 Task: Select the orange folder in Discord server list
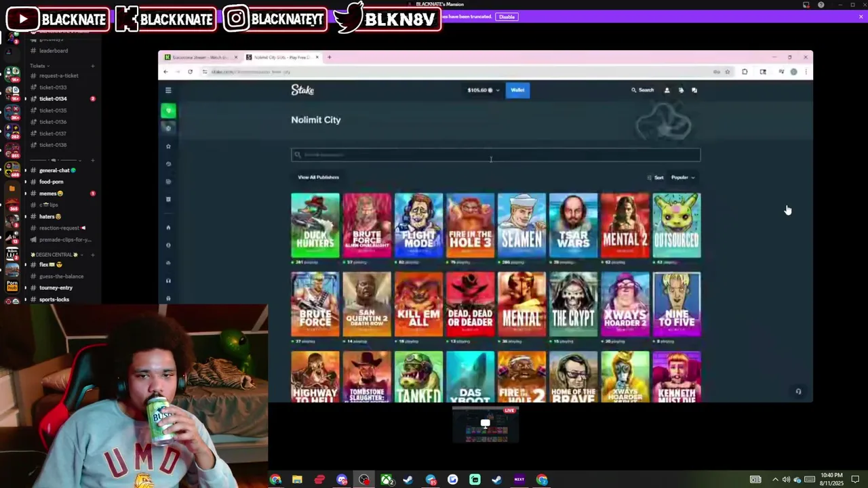pos(12,188)
